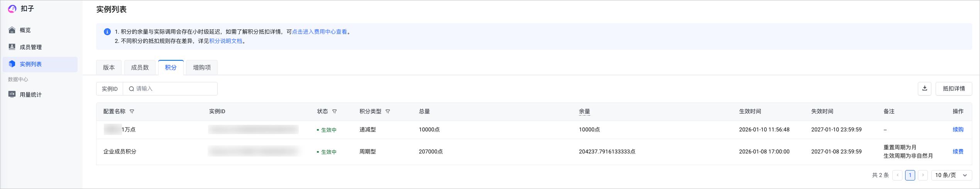Open the 积分说明文档 link
This screenshot has width=980, height=189.
[x=226, y=41]
